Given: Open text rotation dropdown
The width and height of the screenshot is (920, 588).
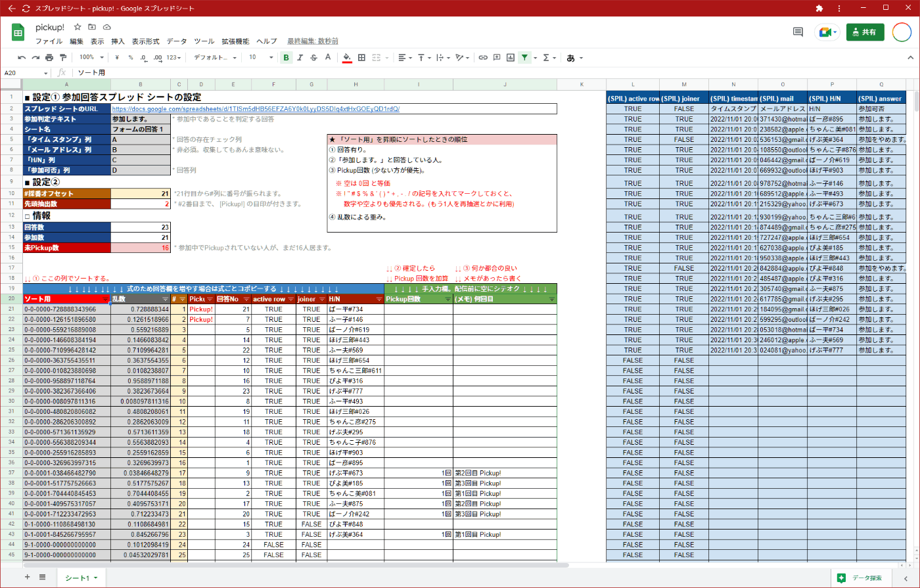Looking at the screenshot, I should pos(462,58).
